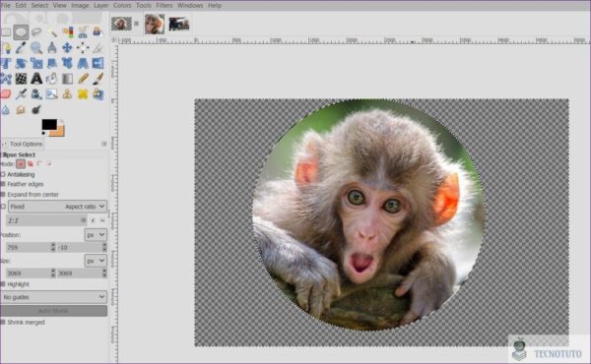Viewport: 591px width, 364px height.
Task: Select the Scale tool
Action: (36, 63)
